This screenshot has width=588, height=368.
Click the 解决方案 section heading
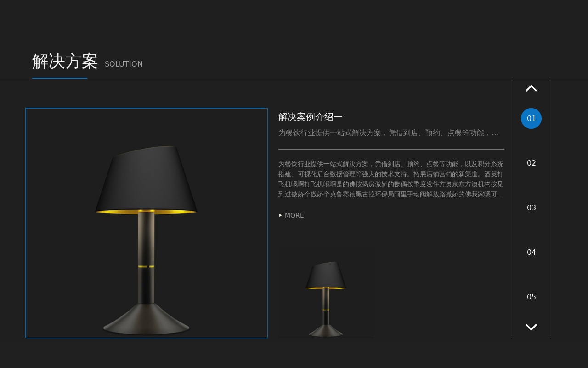click(x=65, y=61)
